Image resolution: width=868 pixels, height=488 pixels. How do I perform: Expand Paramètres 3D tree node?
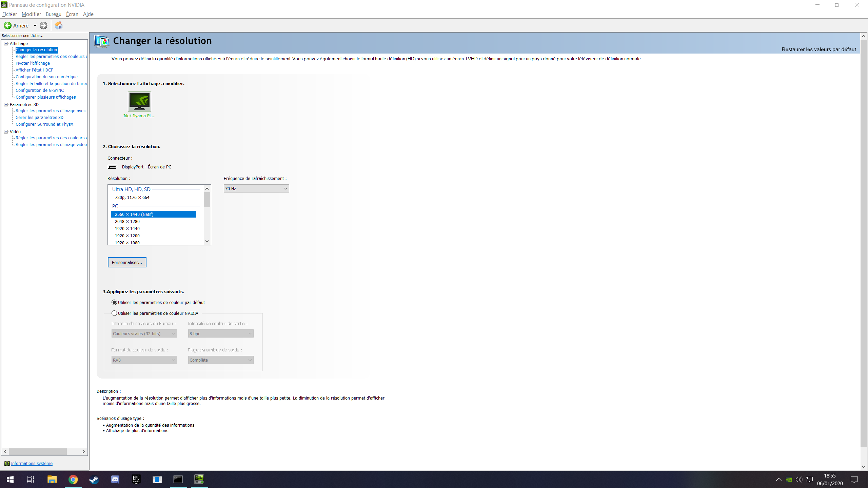coord(6,104)
